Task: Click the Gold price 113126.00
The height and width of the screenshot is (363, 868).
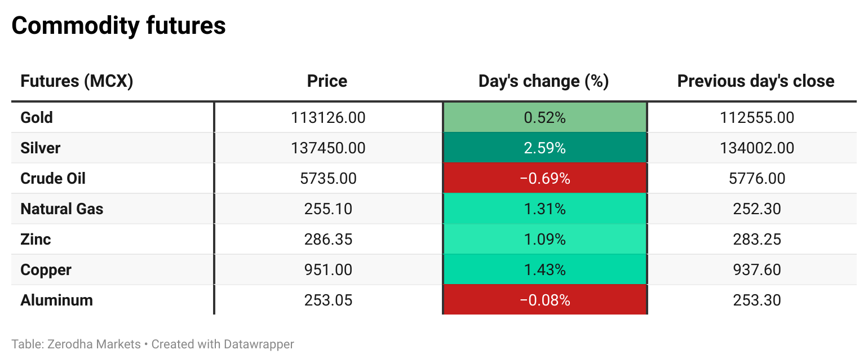Action: coord(328,118)
